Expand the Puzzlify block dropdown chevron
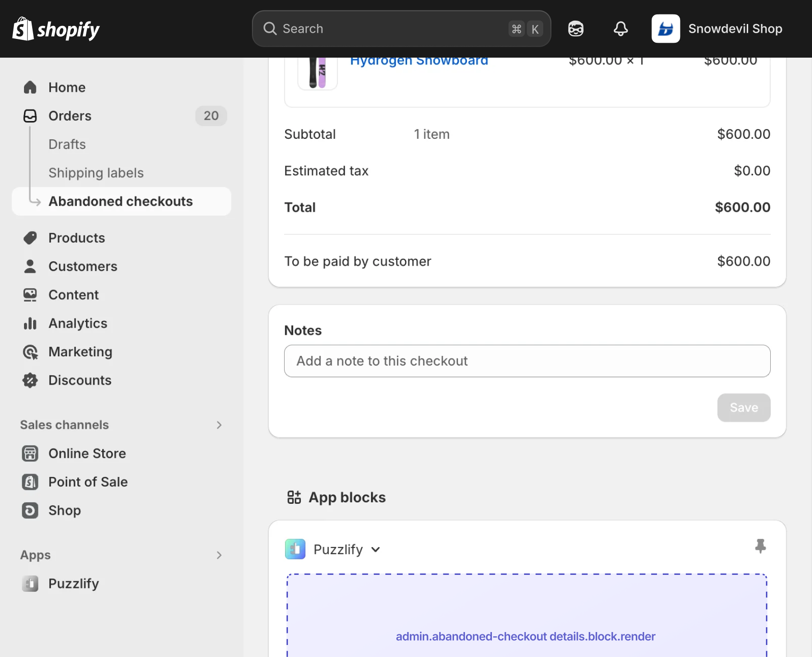 (376, 549)
